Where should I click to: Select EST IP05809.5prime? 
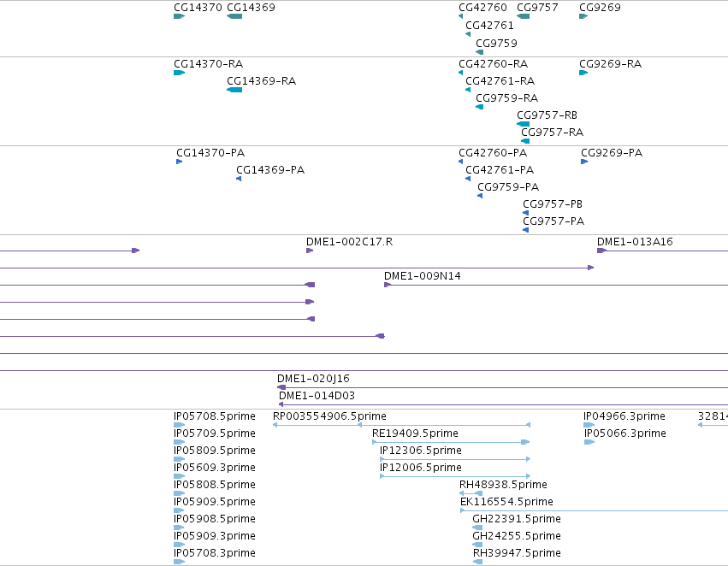[215, 451]
